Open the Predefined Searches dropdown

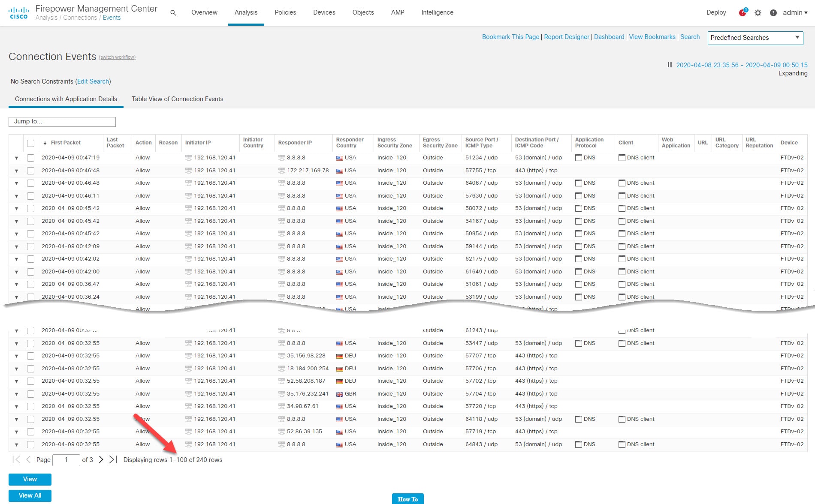tap(755, 38)
